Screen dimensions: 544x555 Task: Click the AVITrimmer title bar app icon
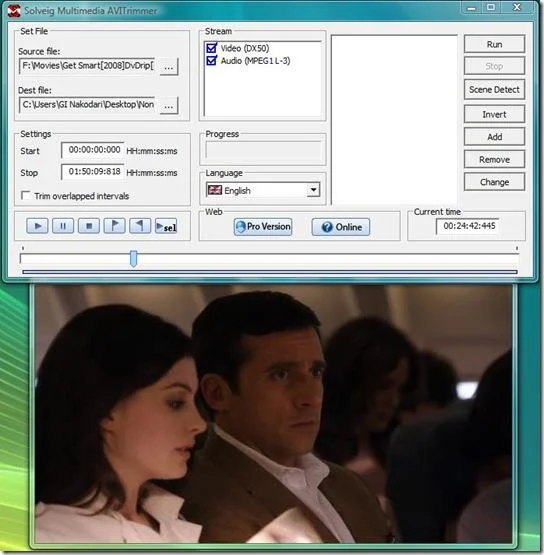[14, 11]
